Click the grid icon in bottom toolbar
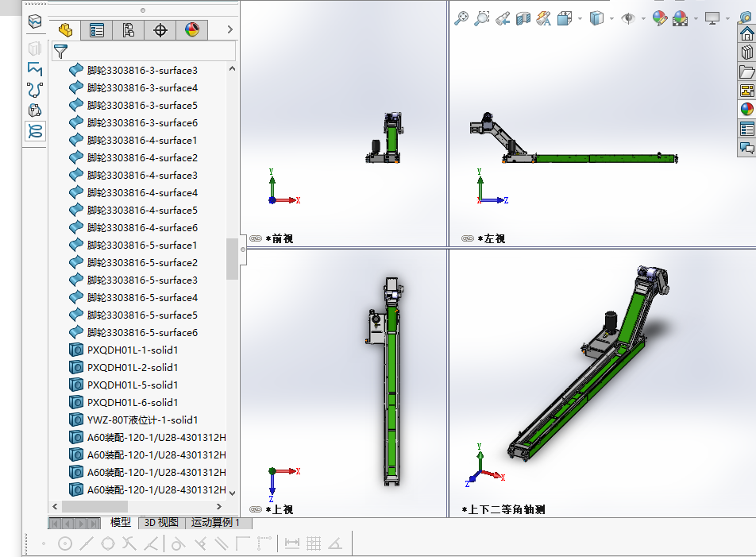The width and height of the screenshot is (756, 557). tap(314, 543)
